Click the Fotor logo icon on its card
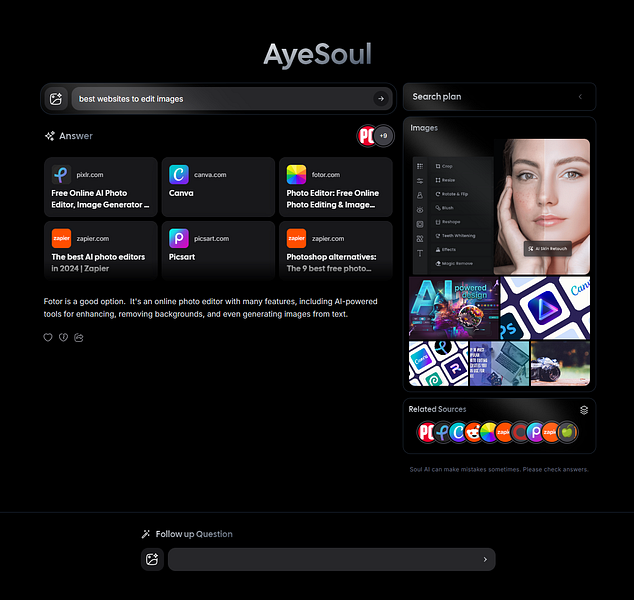Viewport: 634px width, 600px height. click(x=296, y=175)
